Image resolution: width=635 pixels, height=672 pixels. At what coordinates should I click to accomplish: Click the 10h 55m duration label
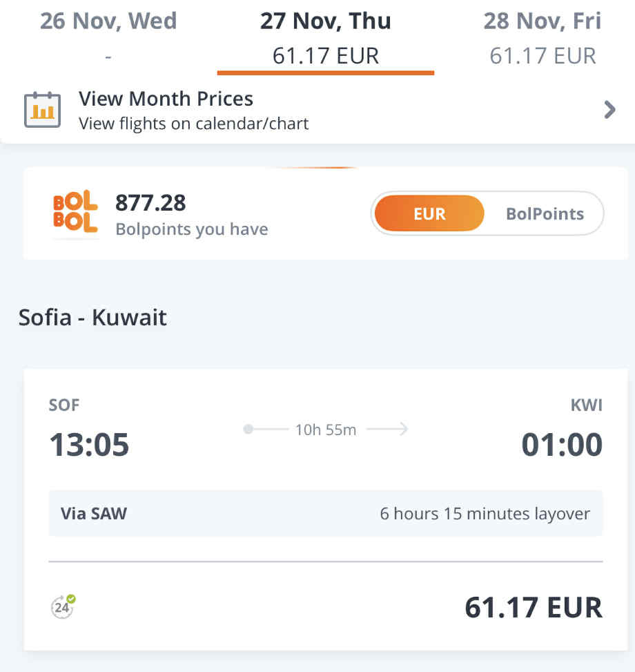[x=326, y=430]
